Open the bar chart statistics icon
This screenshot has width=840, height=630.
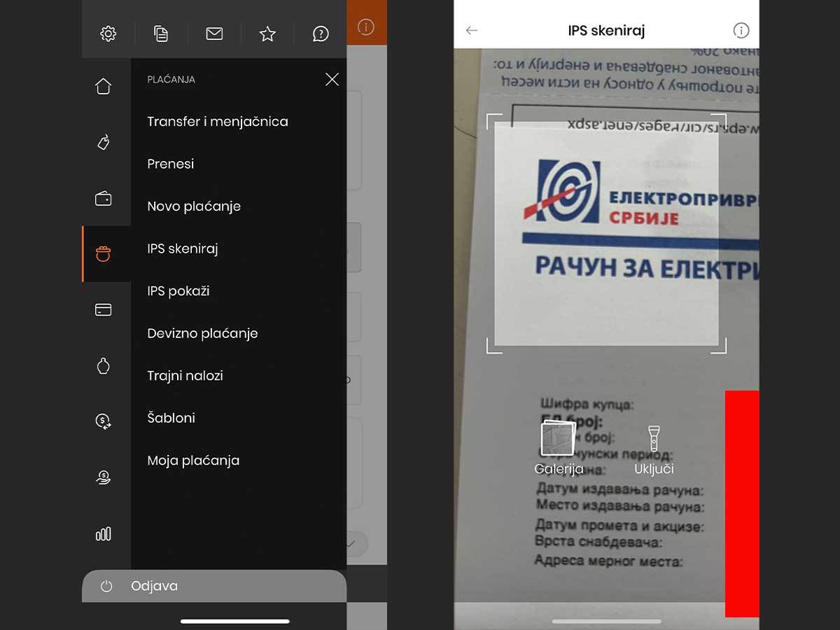pyautogui.click(x=104, y=534)
